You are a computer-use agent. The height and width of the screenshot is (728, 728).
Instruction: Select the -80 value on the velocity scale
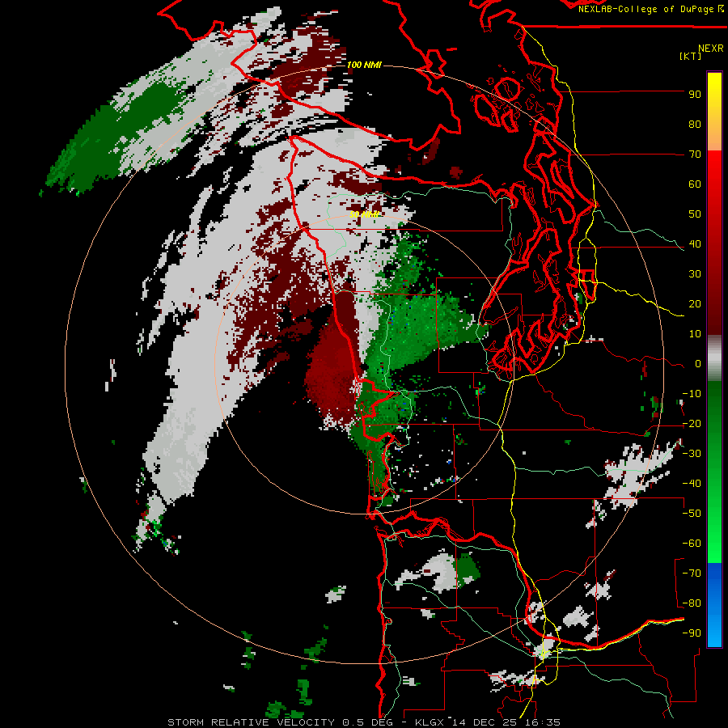(x=692, y=603)
